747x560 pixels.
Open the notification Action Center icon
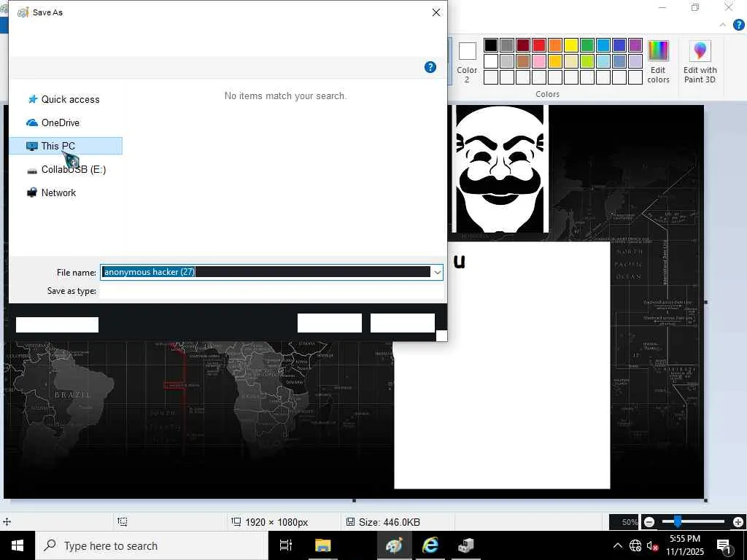point(724,545)
